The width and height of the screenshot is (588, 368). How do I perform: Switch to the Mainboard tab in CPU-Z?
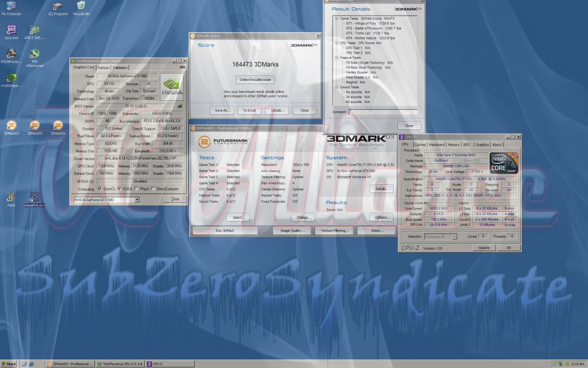[x=436, y=144]
